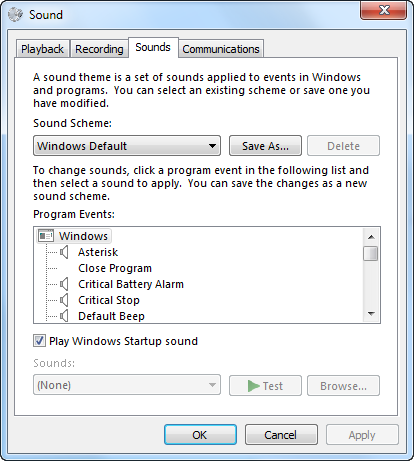Click the Sound speaker icon in title bar
Image resolution: width=414 pixels, height=461 pixels.
click(x=15, y=15)
